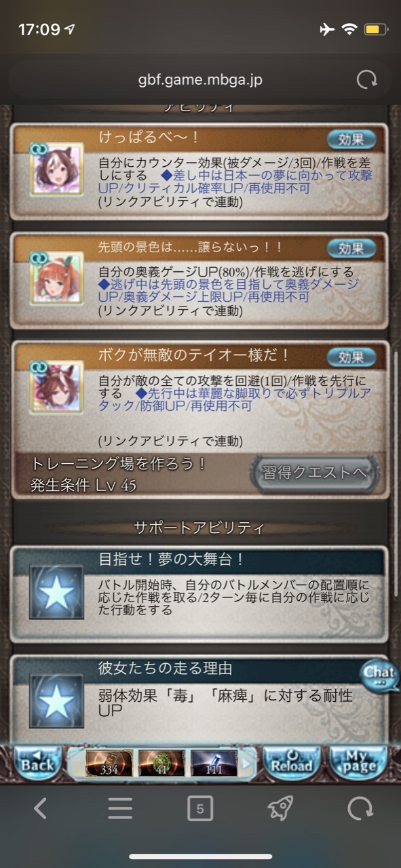Open browser tabs counter showing 5
401x868 pixels.
coord(200,808)
